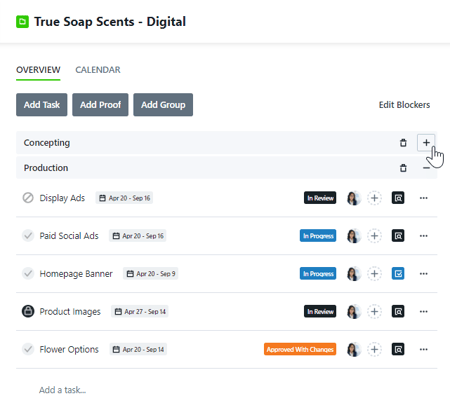This screenshot has width=450, height=410.
Task: Click the Add a task input field
Action: pos(227,390)
